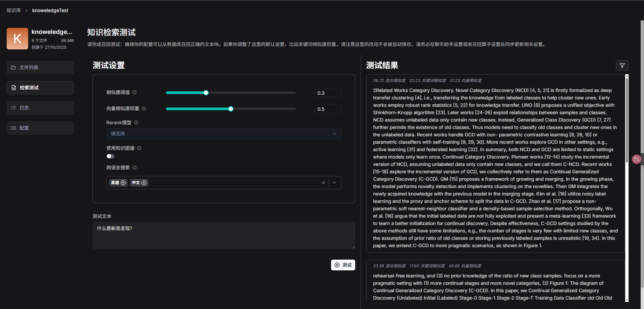Image resolution: width=644 pixels, height=309 pixels.
Task: Remove the 英语 language tag
Action: coord(123,183)
